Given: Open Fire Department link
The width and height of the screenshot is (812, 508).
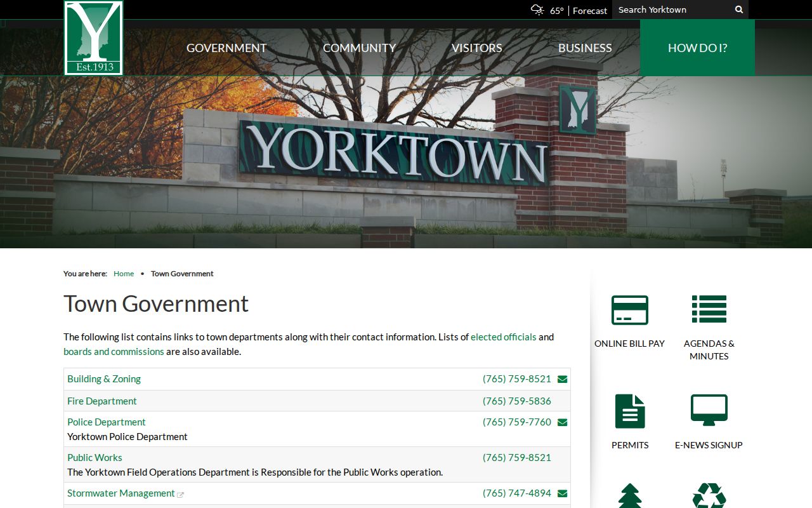Looking at the screenshot, I should (x=102, y=401).
